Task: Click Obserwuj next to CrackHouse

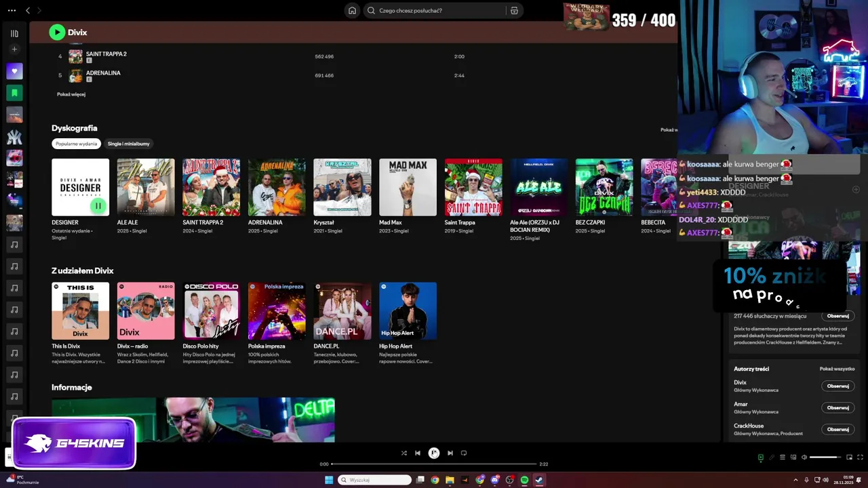Action: point(837,429)
